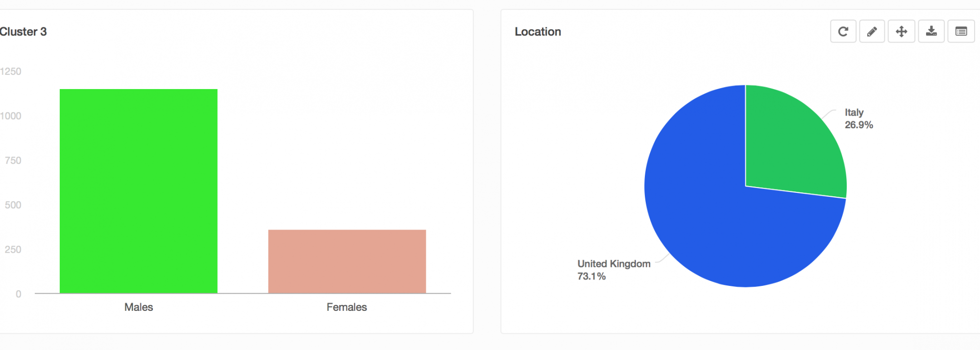Click the green Males bar
This screenshot has height=350, width=980.
pos(139,191)
